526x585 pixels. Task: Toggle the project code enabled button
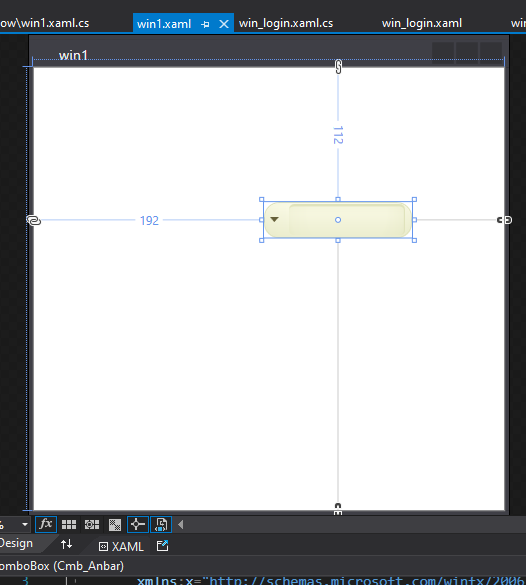tap(161, 524)
